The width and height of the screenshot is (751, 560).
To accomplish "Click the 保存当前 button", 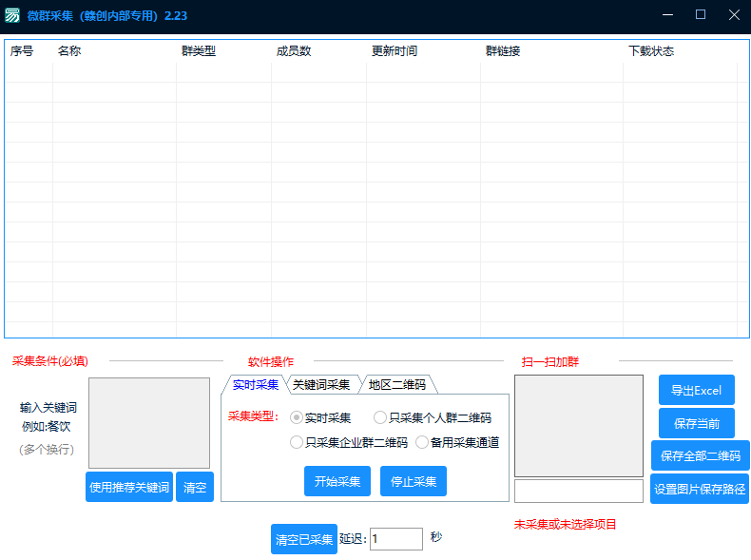I will tap(697, 423).
